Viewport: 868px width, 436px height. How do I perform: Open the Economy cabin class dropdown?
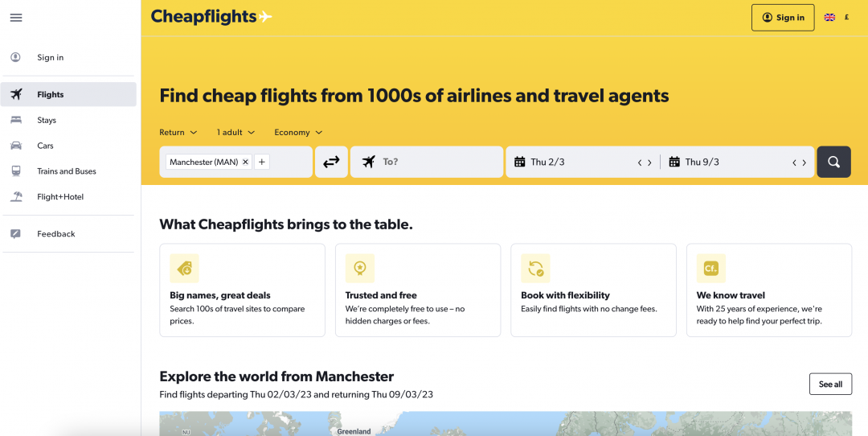point(298,133)
